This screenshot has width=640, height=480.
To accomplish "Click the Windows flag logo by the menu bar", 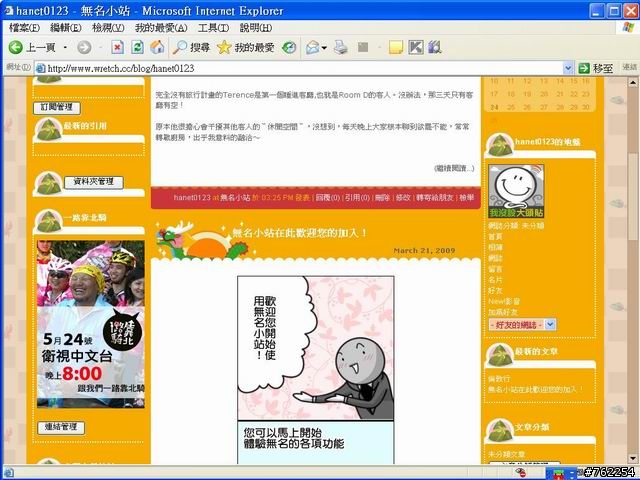I will (628, 28).
